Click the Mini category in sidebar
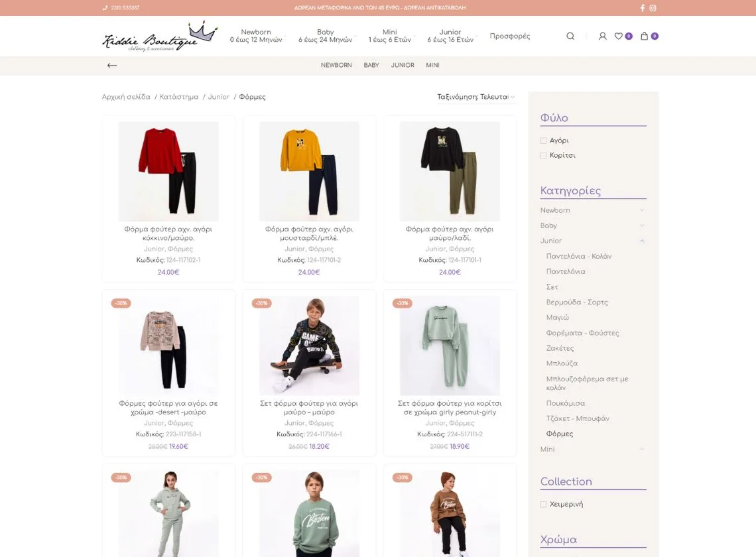756x557 pixels. point(547,449)
